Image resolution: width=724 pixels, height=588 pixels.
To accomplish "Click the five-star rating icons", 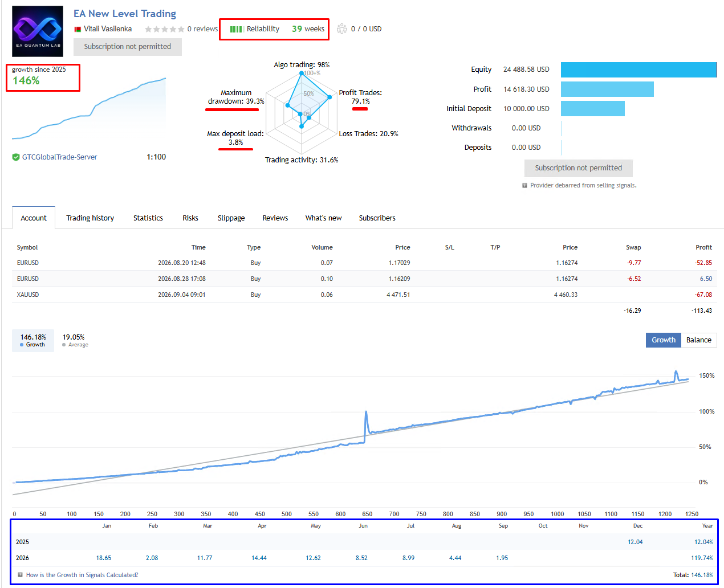I will point(164,29).
